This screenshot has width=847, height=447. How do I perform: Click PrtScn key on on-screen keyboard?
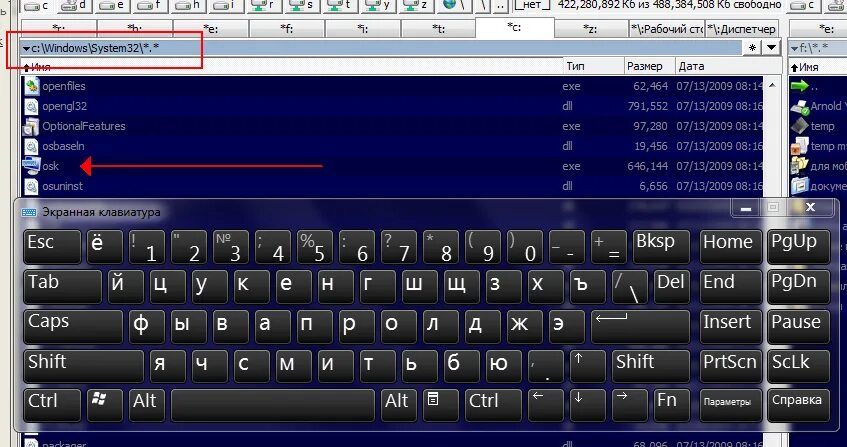click(730, 365)
